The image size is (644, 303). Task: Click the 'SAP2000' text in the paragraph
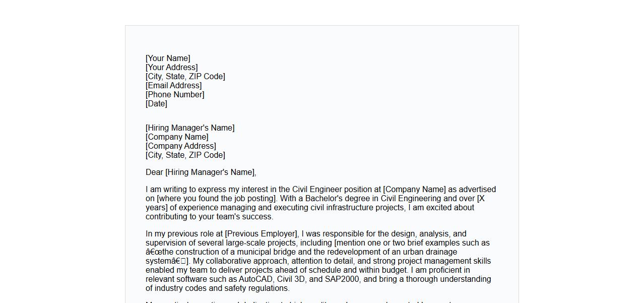pyautogui.click(x=343, y=279)
